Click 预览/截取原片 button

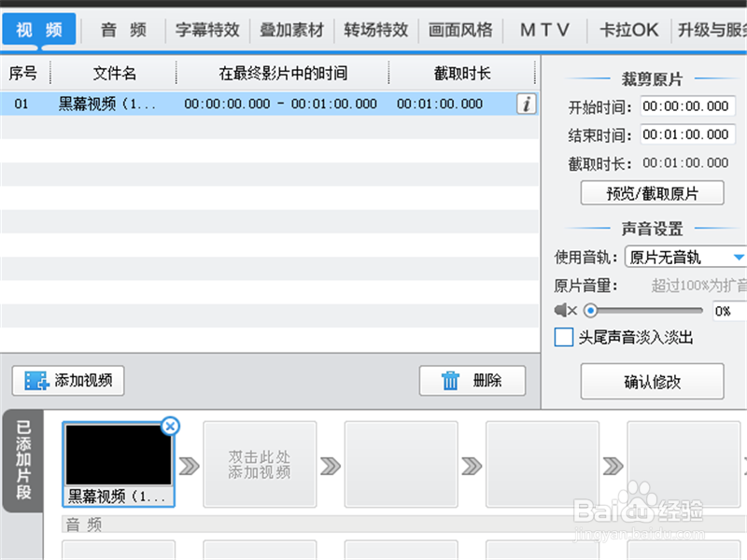pos(652,193)
